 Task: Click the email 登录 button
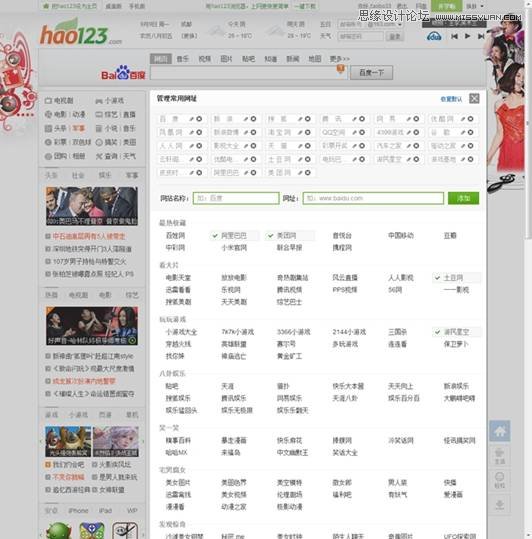[395, 36]
